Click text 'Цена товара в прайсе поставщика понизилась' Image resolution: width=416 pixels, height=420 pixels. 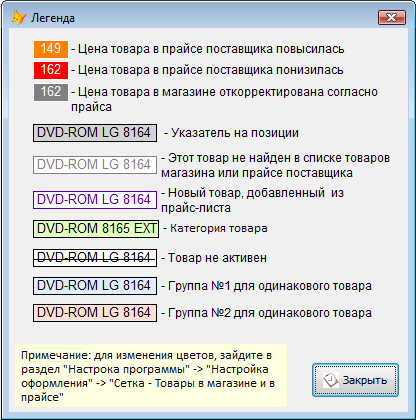(x=210, y=70)
